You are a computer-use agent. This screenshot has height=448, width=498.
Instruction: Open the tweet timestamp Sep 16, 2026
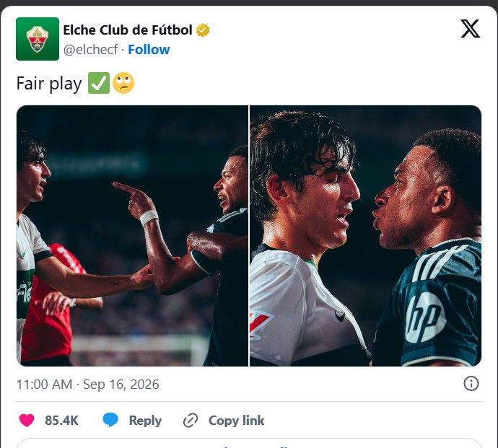(x=87, y=385)
